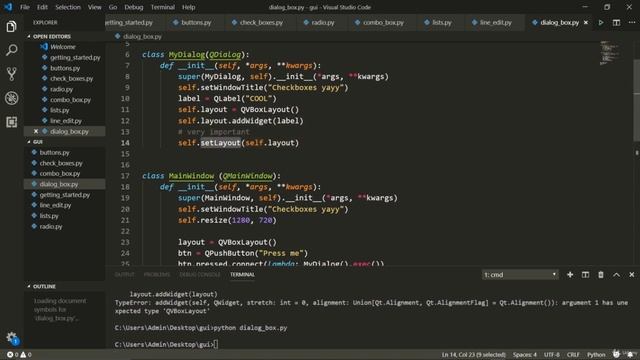The image size is (640, 360).
Task: Select the Terminal panel tab
Action: click(x=242, y=275)
